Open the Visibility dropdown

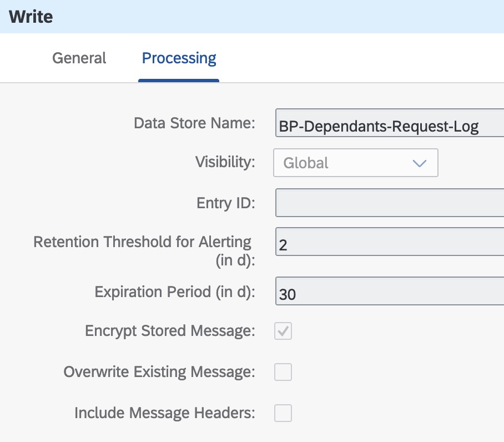(355, 163)
